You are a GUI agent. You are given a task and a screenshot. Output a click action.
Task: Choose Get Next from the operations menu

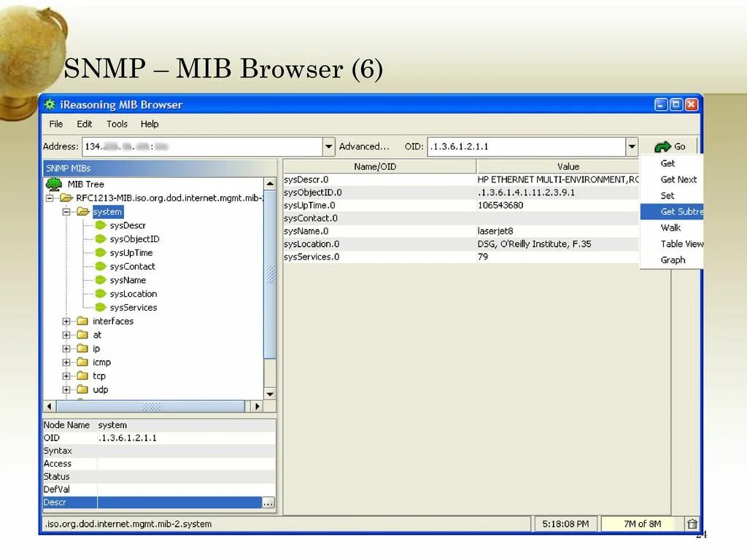coord(671,179)
